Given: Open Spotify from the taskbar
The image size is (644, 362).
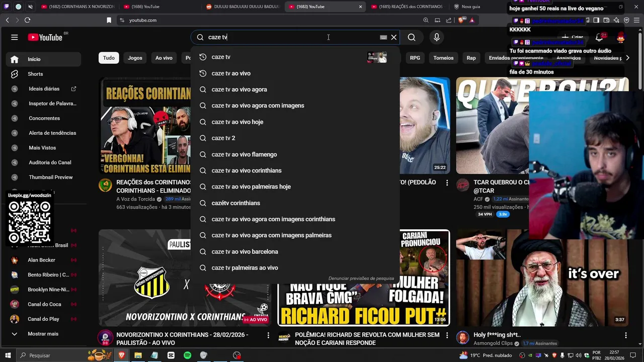Looking at the screenshot, I should coord(187,355).
